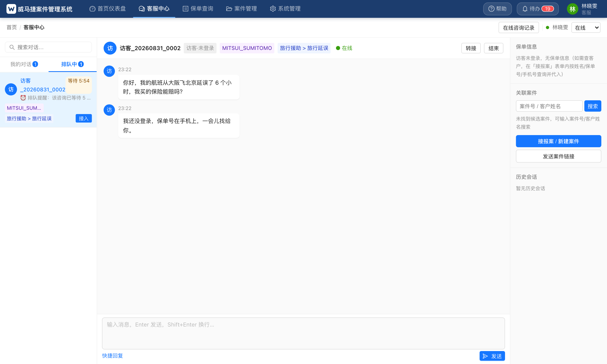Click the avatar beside the second 23:22 message
Screen dimensions: 607x364
pyautogui.click(x=109, y=110)
